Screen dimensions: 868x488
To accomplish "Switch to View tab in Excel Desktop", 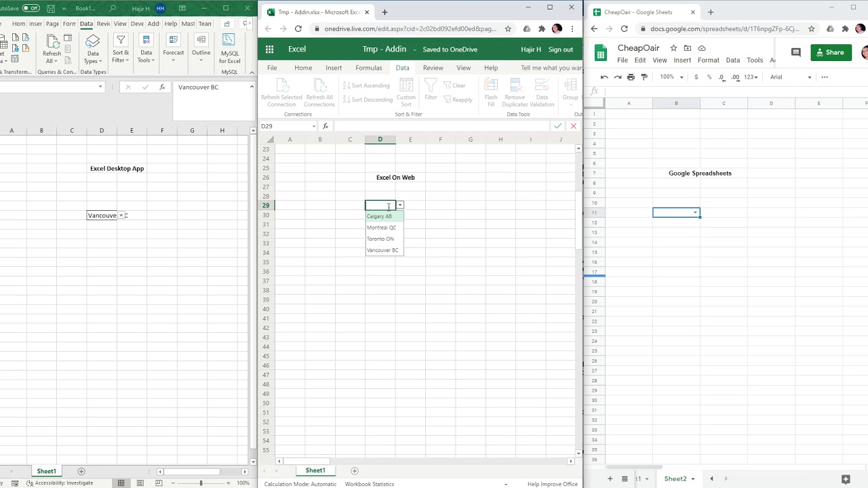I will [120, 24].
